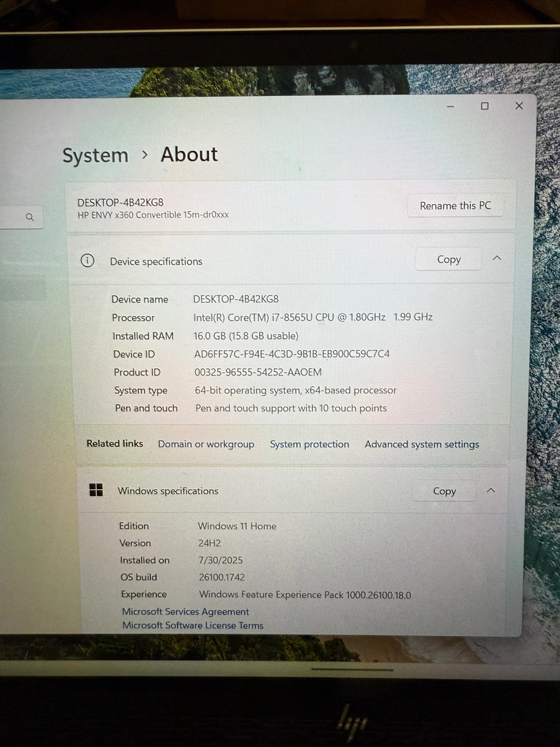Select Edition value Windows 11 Home

tap(237, 526)
